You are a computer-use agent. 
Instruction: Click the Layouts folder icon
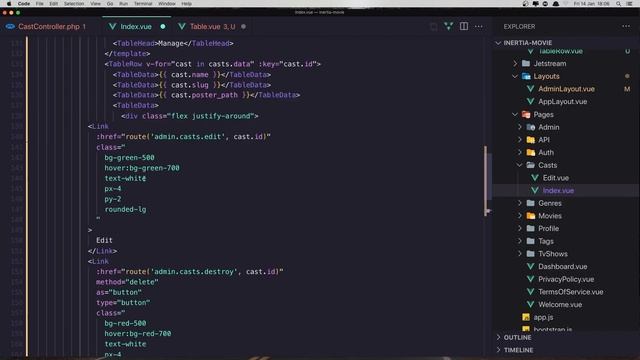tap(526, 76)
